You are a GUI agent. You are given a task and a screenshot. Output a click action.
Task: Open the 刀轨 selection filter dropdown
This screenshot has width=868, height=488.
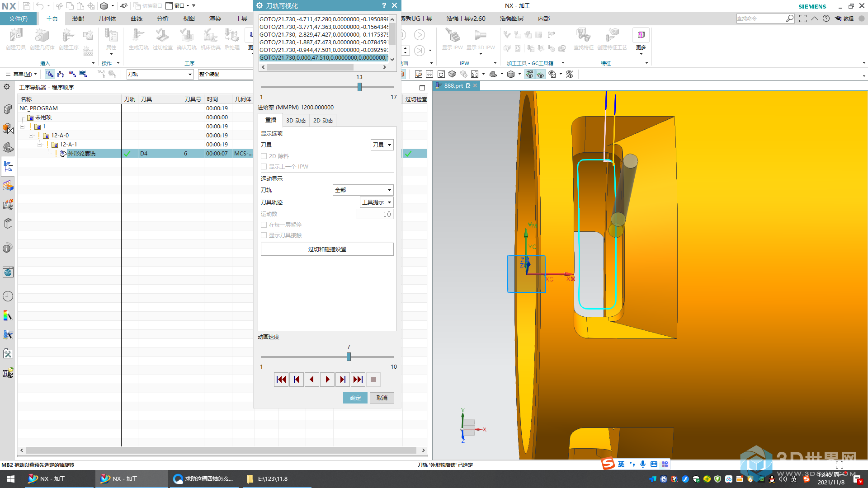coord(160,74)
